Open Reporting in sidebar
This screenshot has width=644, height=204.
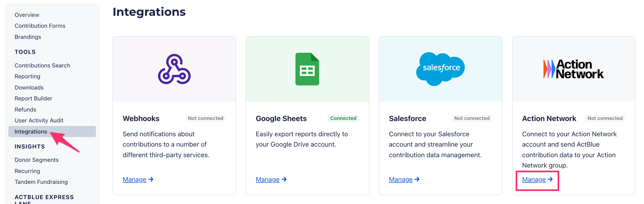[x=28, y=76]
